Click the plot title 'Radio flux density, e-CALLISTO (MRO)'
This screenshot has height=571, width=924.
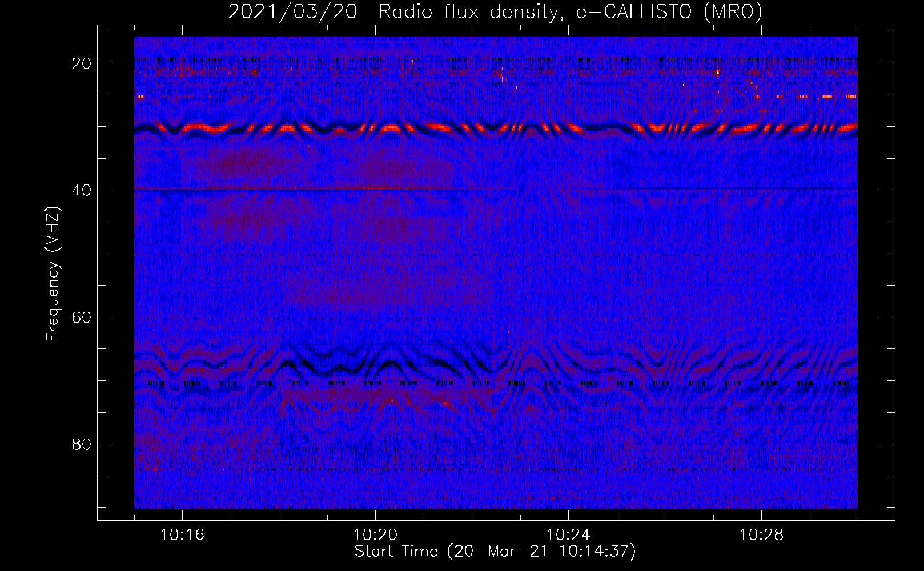[x=571, y=11]
